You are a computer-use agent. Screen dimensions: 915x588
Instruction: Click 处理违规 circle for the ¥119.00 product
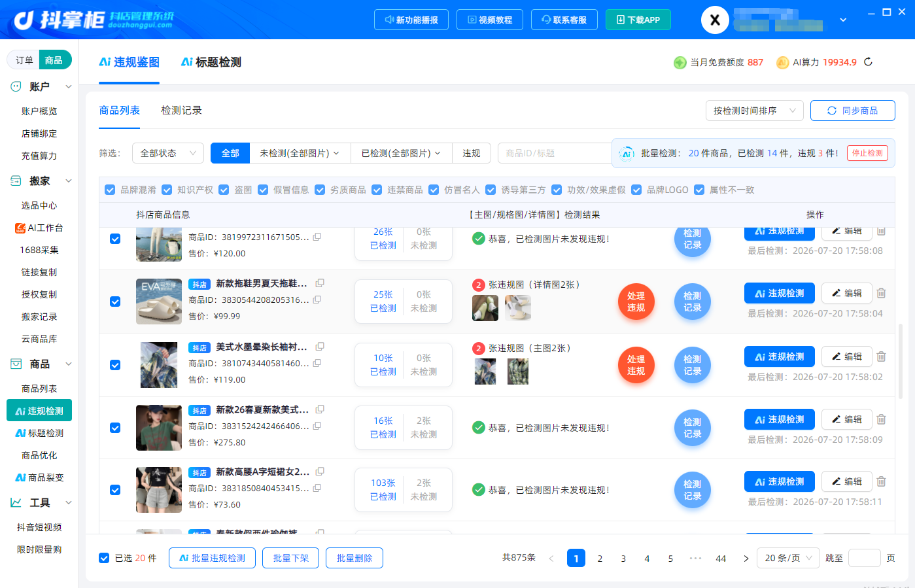pos(636,365)
